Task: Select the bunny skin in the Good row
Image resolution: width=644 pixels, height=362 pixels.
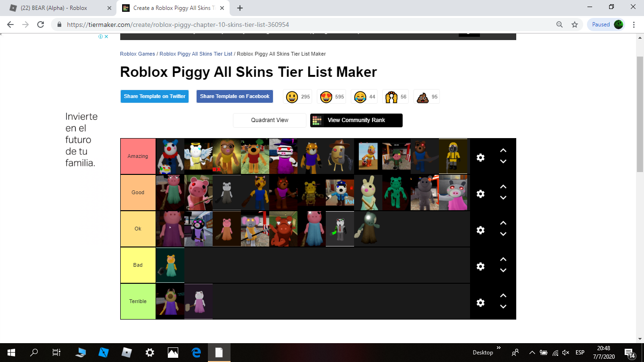Action: point(368,193)
